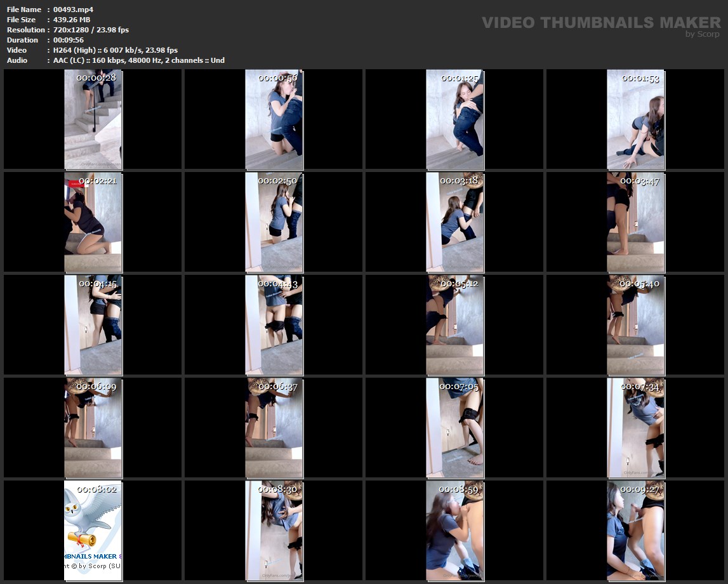728x584 pixels.
Task: Select the thumbnail at 00:04:15
Action: [x=93, y=324]
